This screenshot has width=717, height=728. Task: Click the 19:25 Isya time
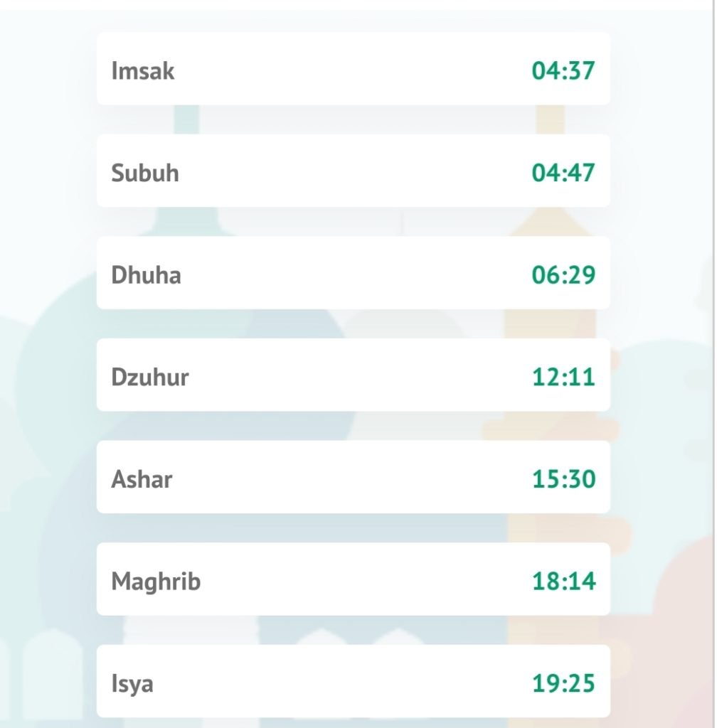(563, 683)
